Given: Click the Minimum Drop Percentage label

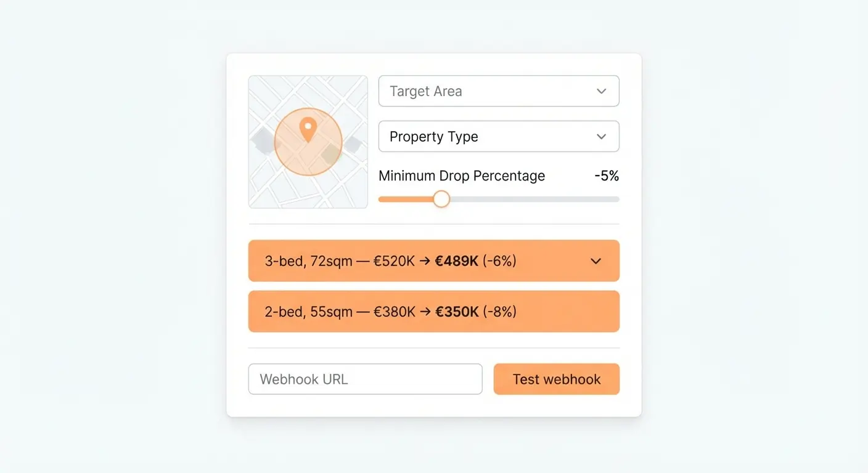Looking at the screenshot, I should point(462,176).
